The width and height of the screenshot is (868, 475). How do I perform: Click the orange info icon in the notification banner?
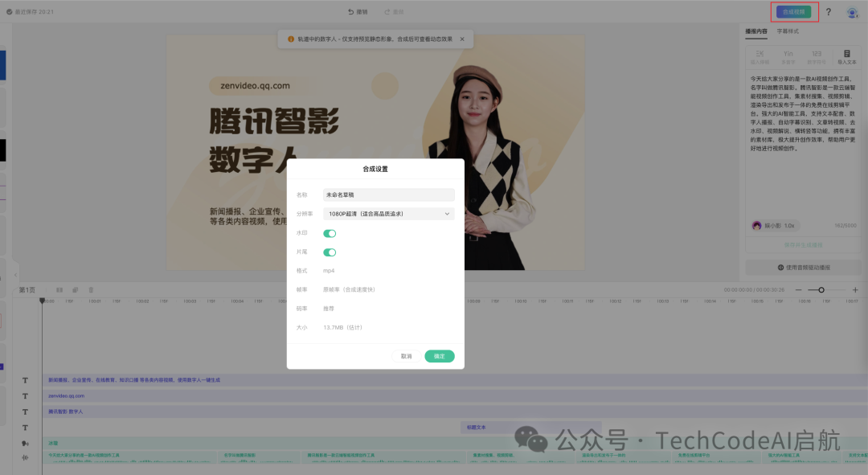coord(291,39)
